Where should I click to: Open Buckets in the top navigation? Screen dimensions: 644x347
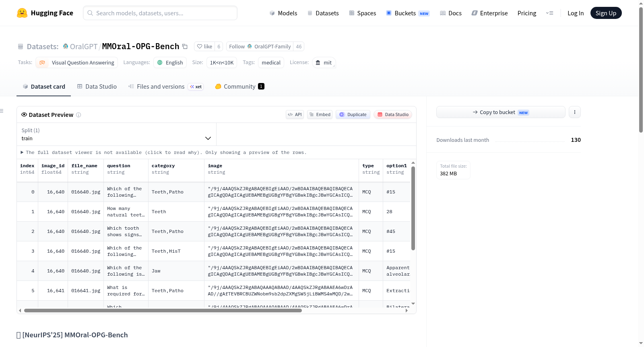point(408,13)
